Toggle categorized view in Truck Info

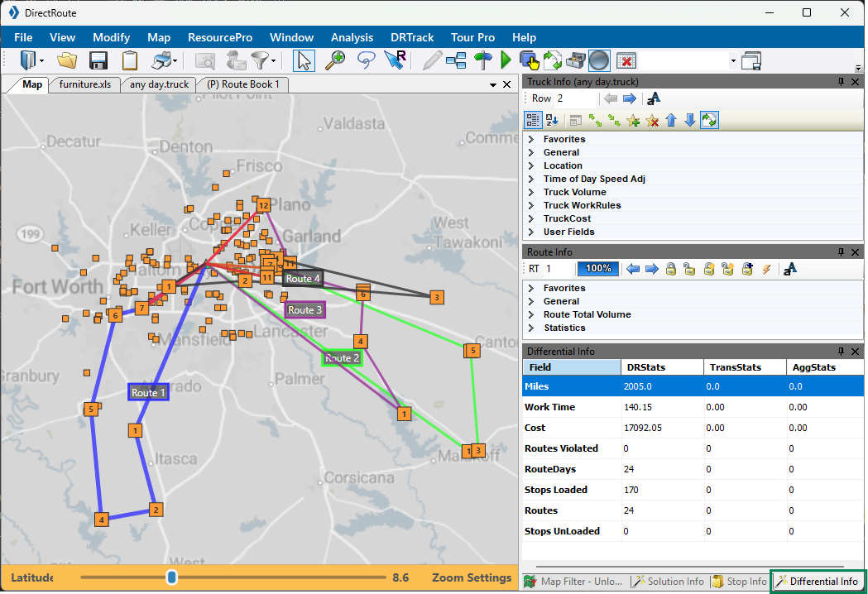(533, 120)
